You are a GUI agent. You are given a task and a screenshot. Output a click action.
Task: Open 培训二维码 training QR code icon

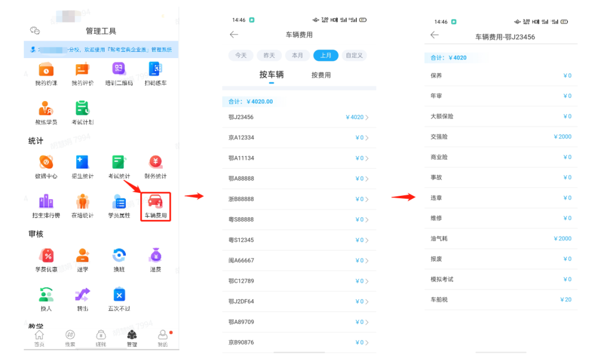point(119,69)
